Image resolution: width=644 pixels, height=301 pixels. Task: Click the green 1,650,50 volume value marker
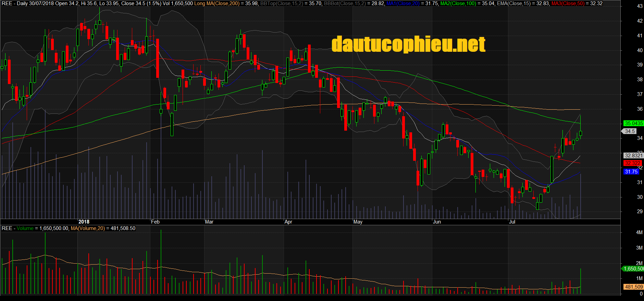click(633, 269)
